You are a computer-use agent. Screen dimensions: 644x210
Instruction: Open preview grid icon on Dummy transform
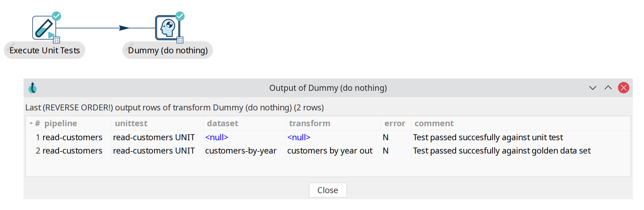(x=180, y=40)
